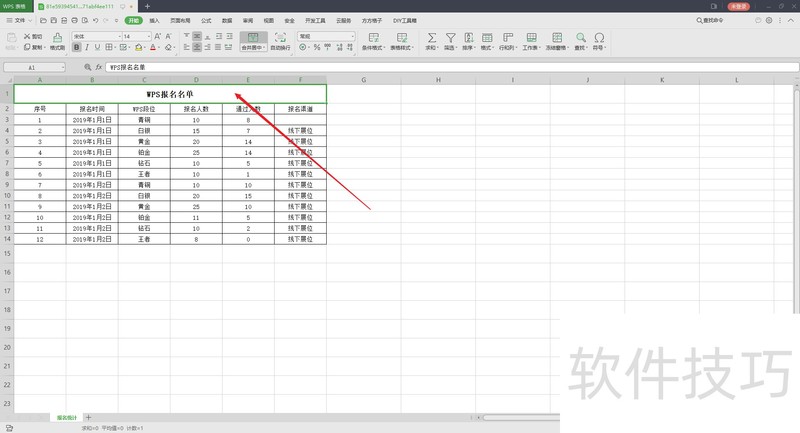Open the 常规 number format dropdown
This screenshot has height=433, width=800.
(352, 37)
